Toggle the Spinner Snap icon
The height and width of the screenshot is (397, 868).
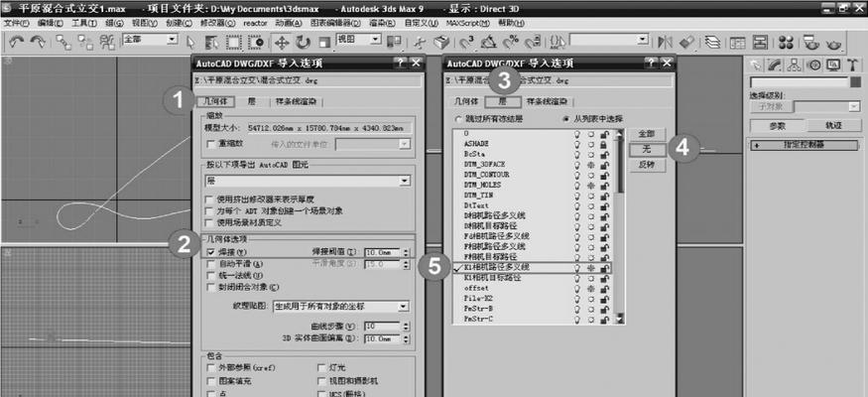pos(532,43)
